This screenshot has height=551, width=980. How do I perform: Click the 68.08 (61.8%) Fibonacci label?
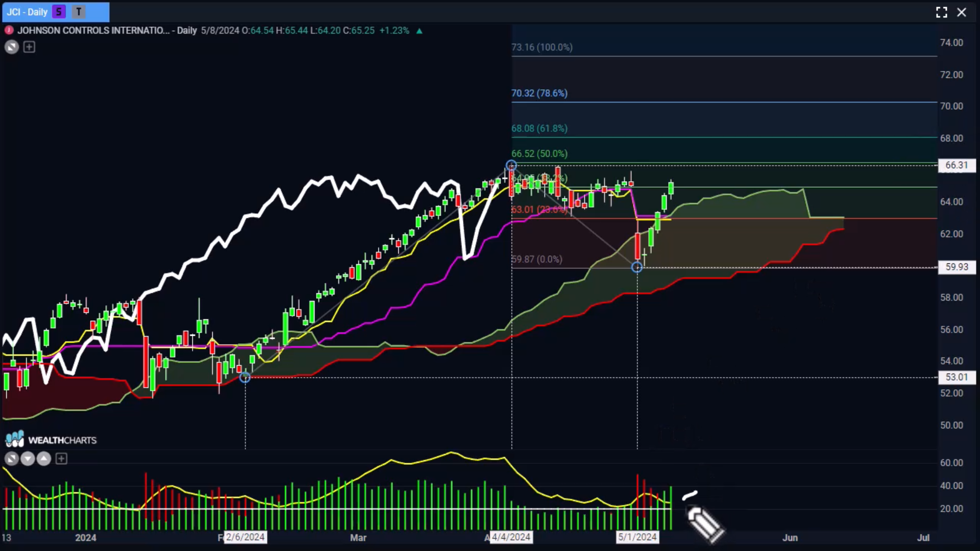pyautogui.click(x=540, y=129)
